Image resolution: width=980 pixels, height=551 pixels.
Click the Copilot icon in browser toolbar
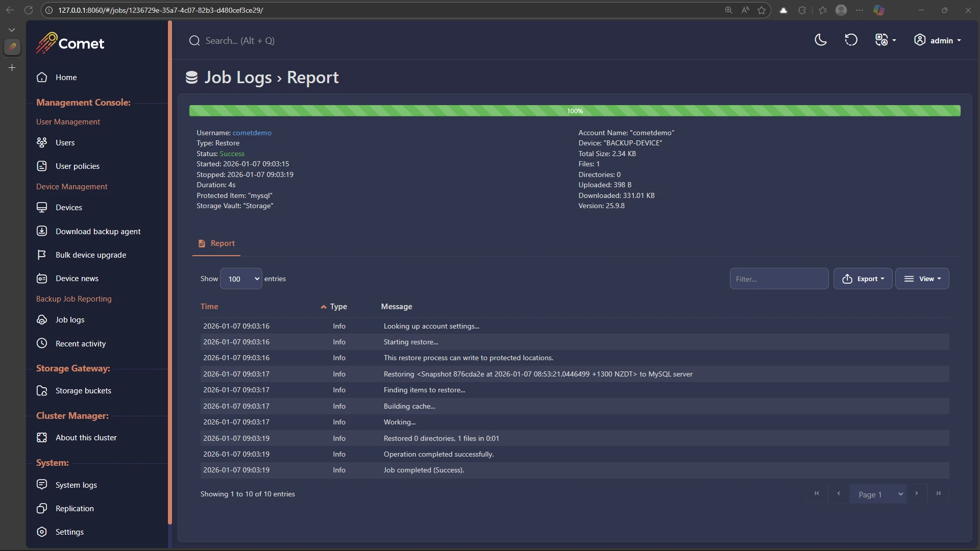[878, 10]
